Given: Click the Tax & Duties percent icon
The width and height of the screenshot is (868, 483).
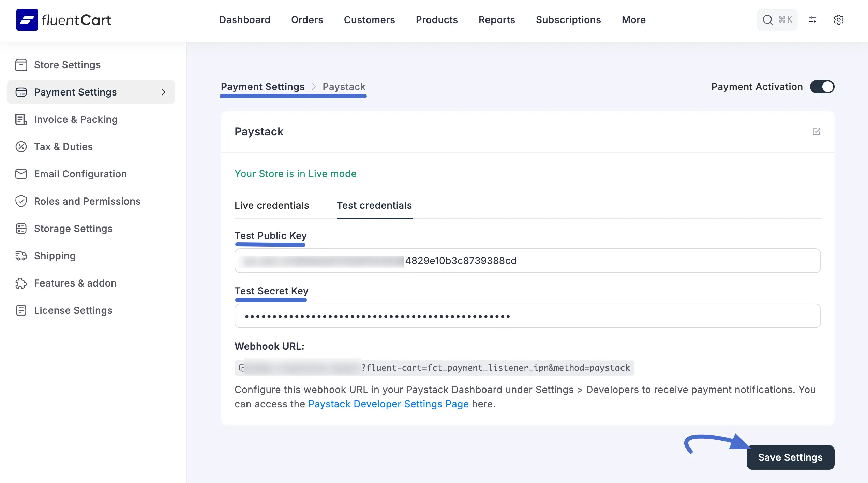Looking at the screenshot, I should pyautogui.click(x=21, y=146).
